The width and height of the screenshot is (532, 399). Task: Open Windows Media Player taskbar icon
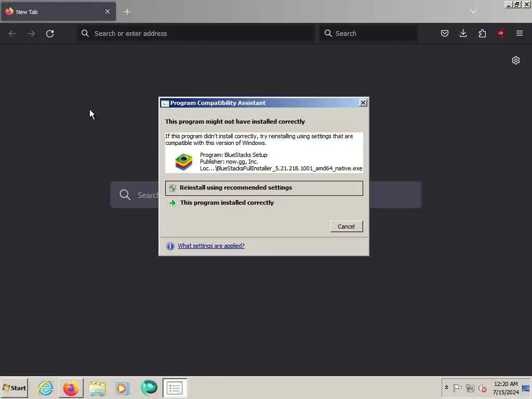click(123, 388)
